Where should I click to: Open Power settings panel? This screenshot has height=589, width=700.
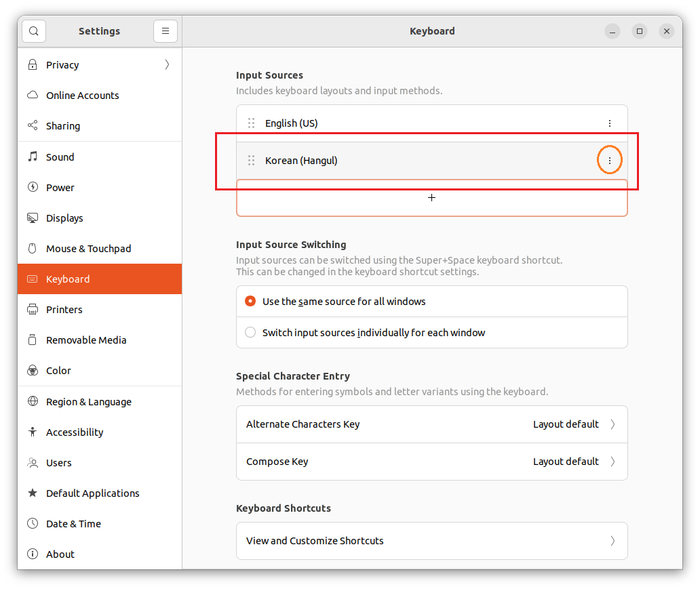pos(100,187)
